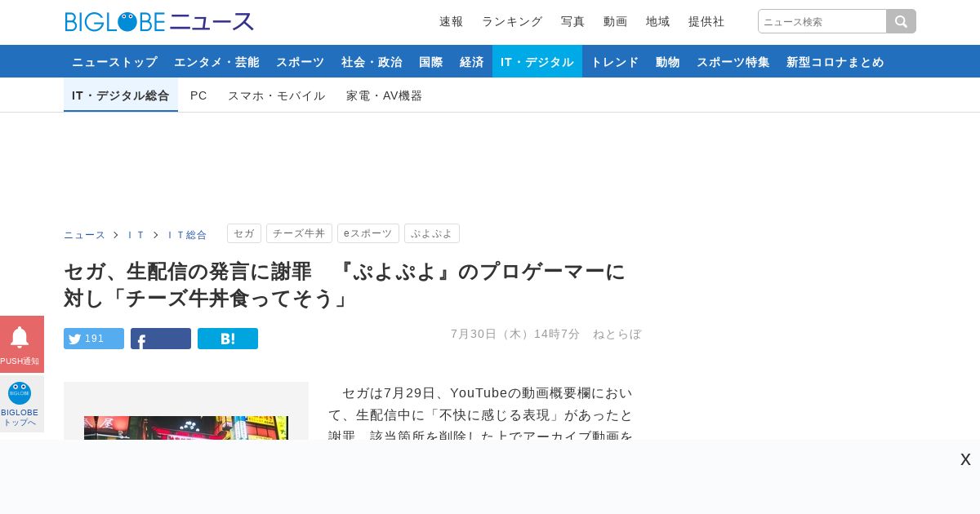
Task: Select the チーズ牛丼 tag
Action: (299, 233)
